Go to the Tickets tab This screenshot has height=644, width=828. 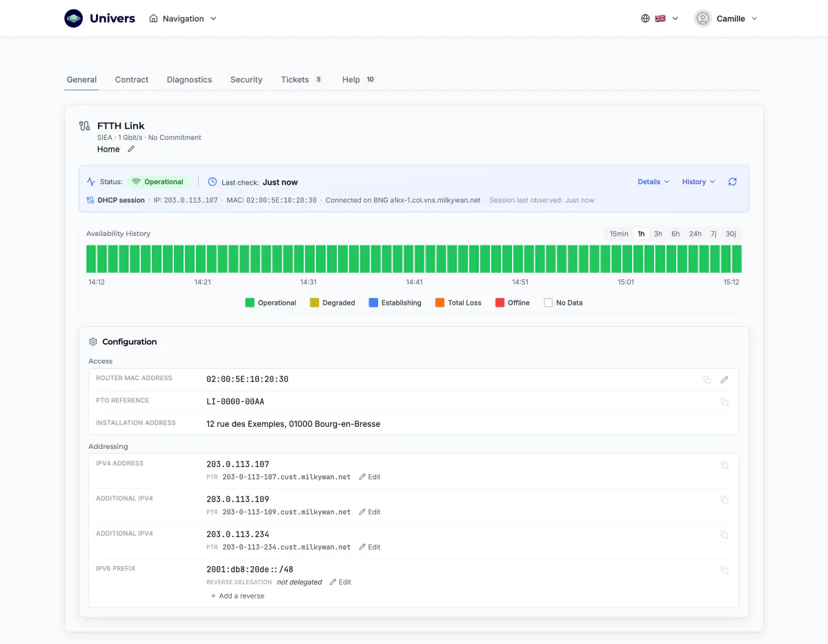[302, 80]
